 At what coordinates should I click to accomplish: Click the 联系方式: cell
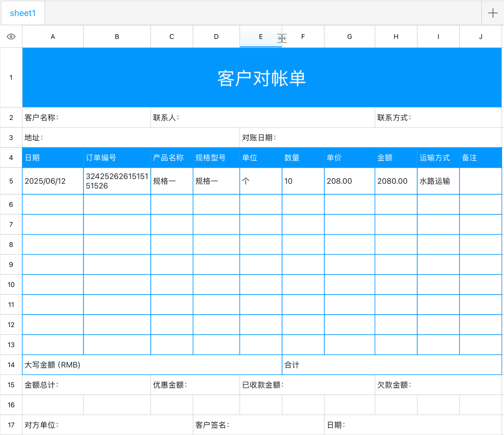tap(439, 118)
